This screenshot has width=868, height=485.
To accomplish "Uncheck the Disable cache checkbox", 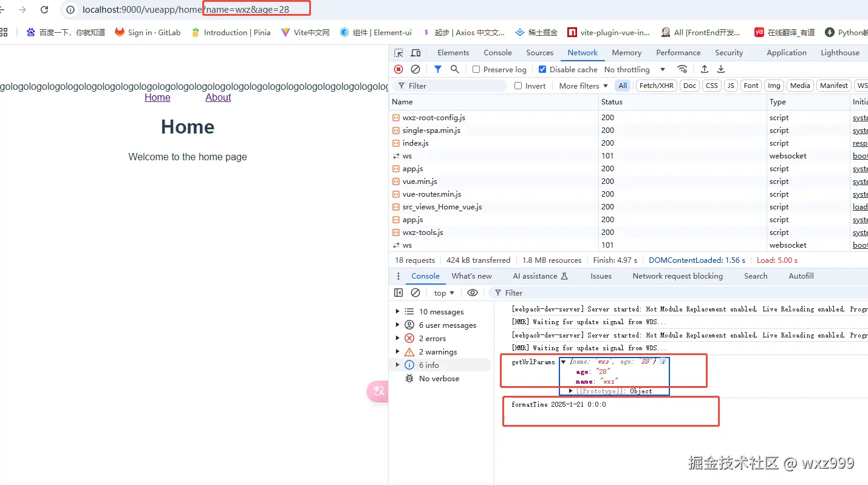I will [542, 69].
